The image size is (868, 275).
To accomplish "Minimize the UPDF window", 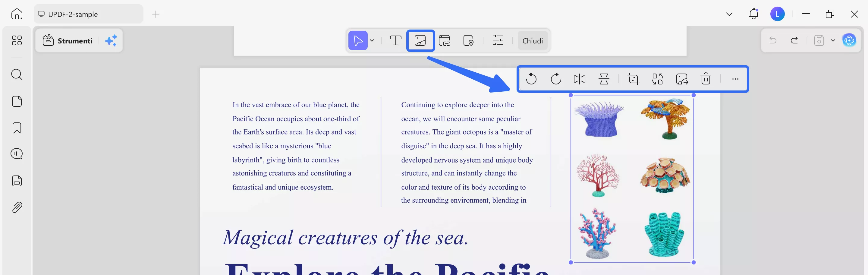I will [806, 14].
